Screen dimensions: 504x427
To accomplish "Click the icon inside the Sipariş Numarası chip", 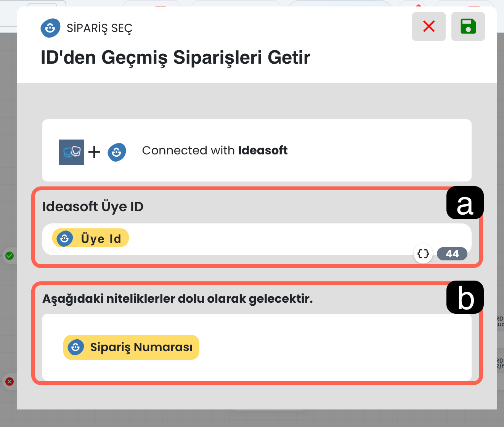I will (76, 347).
